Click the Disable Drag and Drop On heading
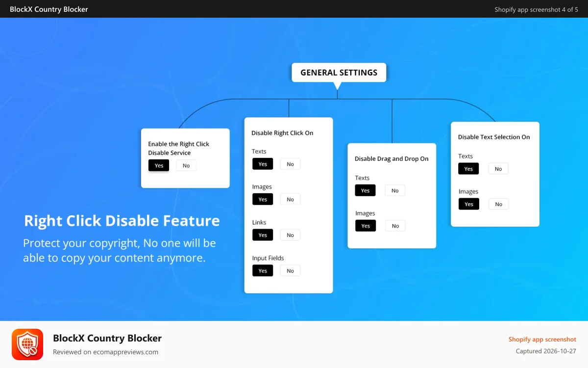588x368 pixels. pyautogui.click(x=392, y=159)
